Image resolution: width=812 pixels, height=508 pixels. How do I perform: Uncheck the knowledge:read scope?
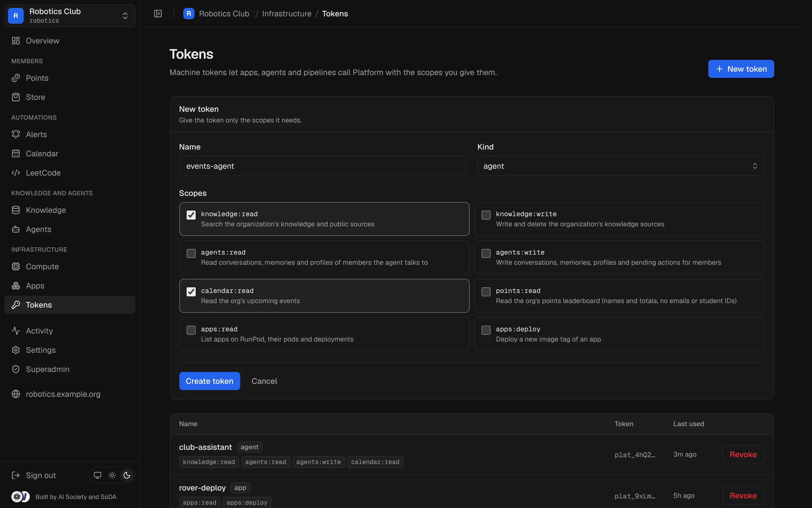point(191,215)
